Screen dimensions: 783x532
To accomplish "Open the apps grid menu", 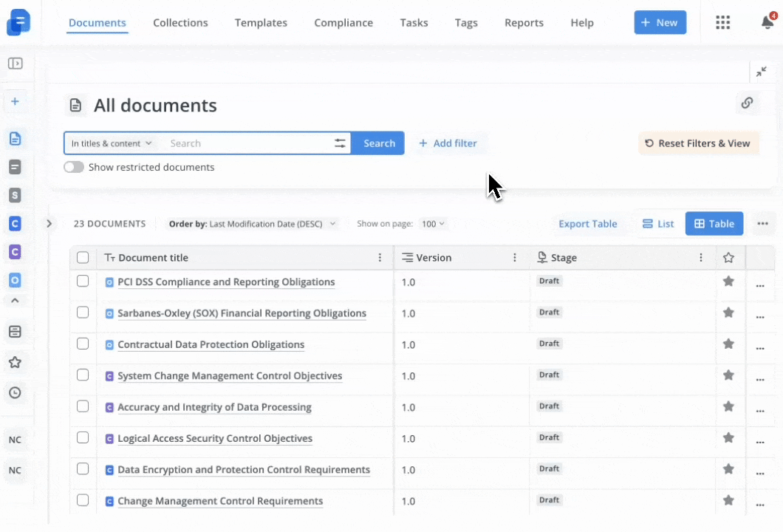I will pos(723,22).
